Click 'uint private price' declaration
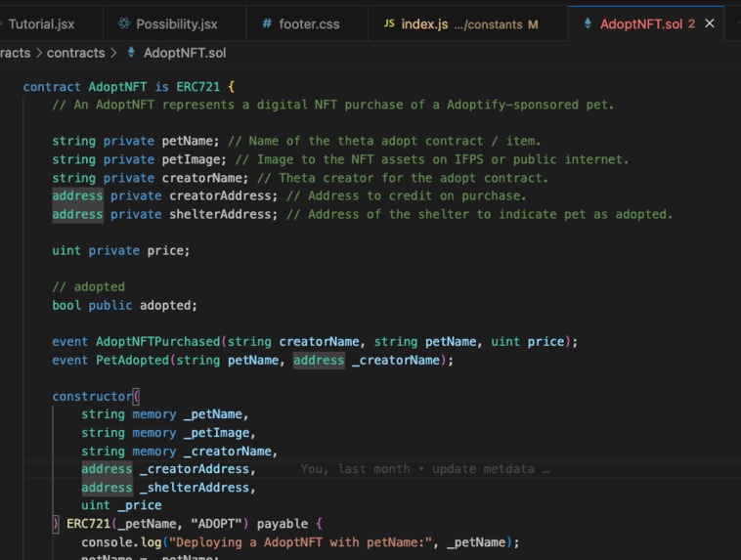The image size is (741, 560). 121,250
